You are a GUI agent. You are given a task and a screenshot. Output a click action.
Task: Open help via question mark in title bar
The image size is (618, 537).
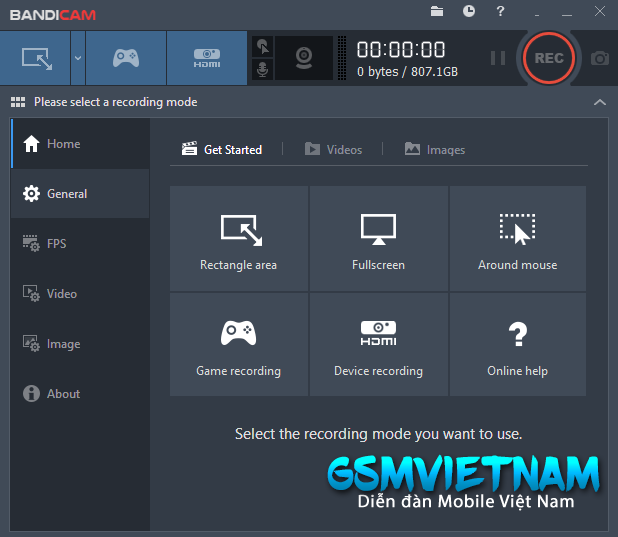[x=500, y=11]
